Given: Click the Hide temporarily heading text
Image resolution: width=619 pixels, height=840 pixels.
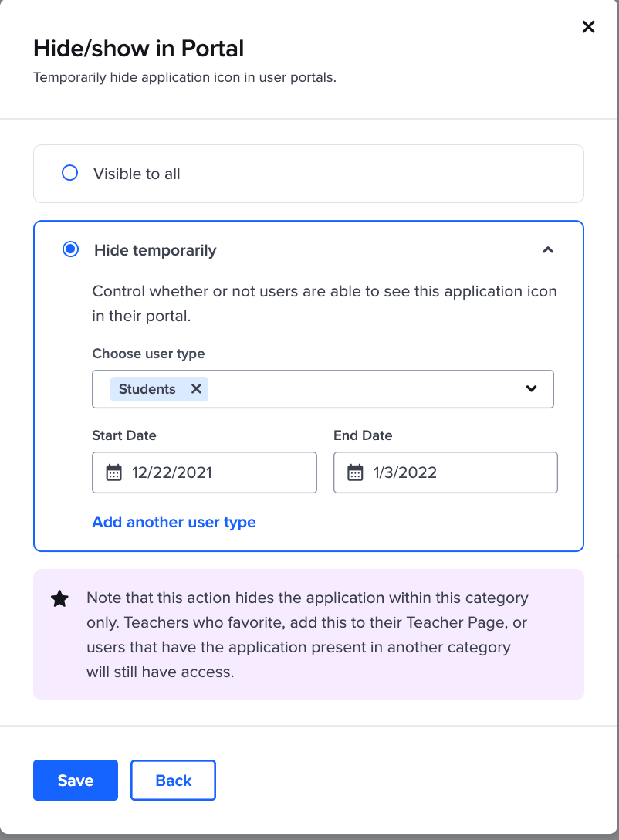Looking at the screenshot, I should [x=155, y=250].
